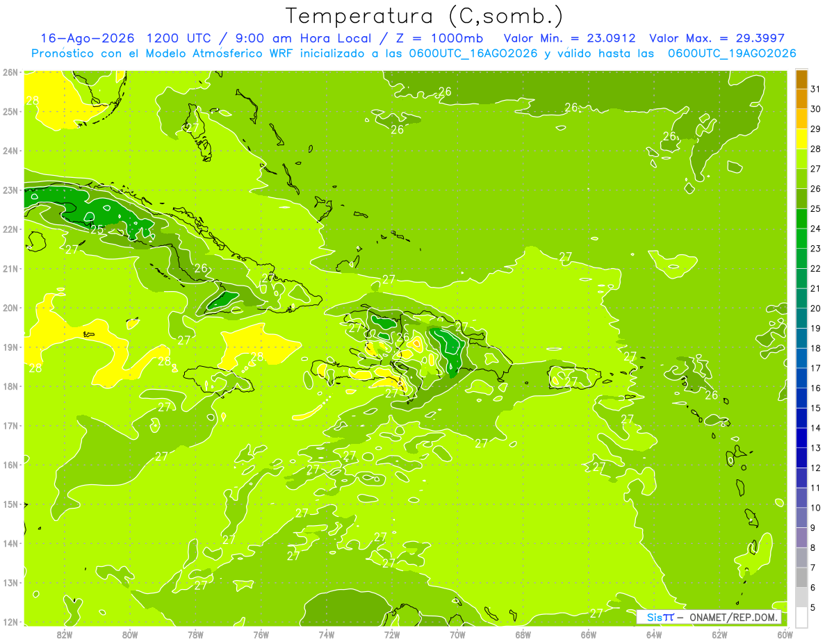Viewport: 834px width, 644px height.
Task: Click the 21N latitude axis label
Action: [x=10, y=268]
